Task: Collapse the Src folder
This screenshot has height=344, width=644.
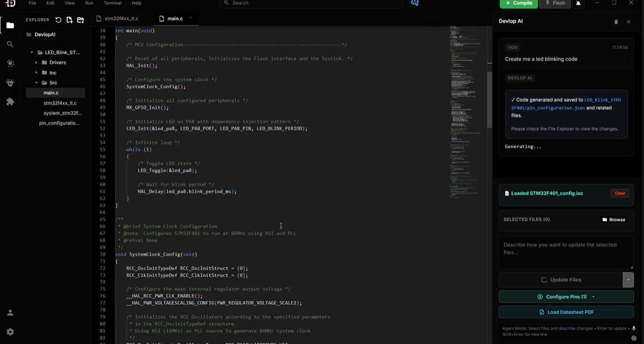Action: coord(37,83)
